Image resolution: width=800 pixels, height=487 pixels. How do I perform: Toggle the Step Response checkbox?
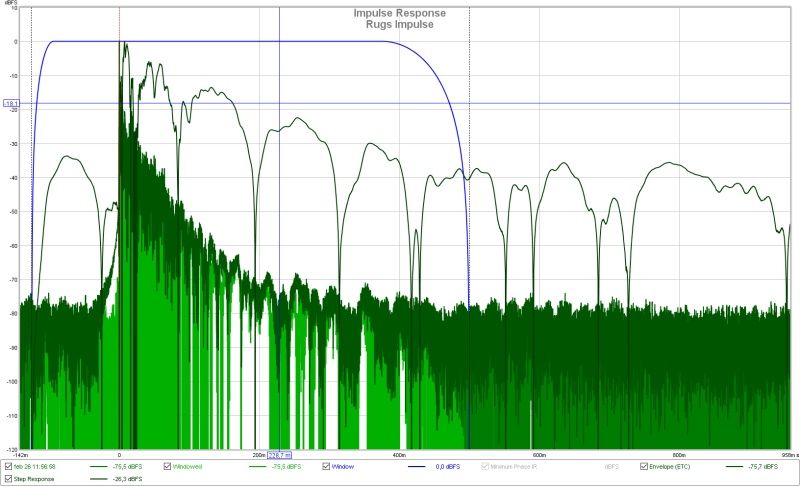pos(9,479)
